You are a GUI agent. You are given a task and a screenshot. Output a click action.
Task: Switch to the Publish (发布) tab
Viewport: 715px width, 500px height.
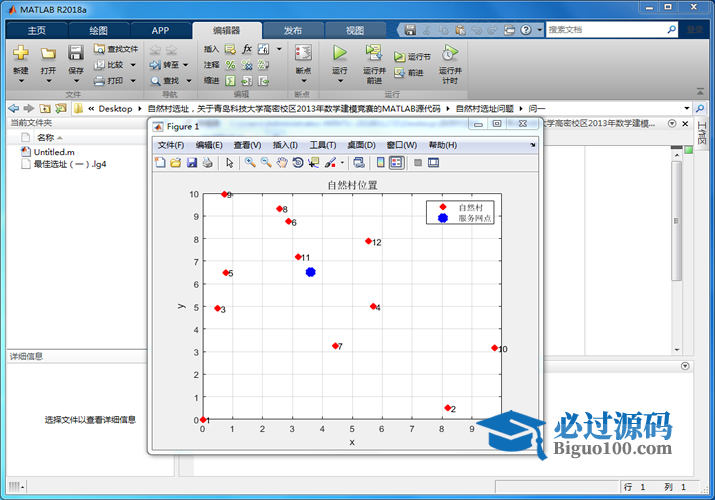click(293, 31)
